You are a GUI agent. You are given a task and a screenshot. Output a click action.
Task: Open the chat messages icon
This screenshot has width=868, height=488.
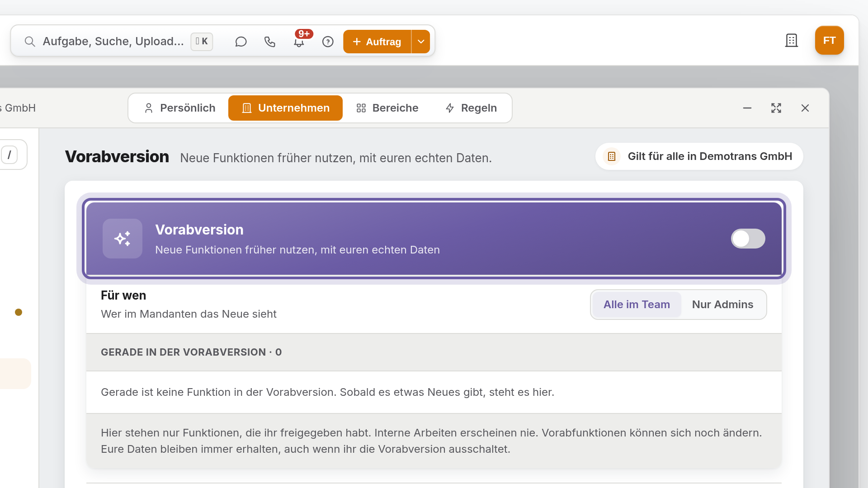[x=241, y=42]
